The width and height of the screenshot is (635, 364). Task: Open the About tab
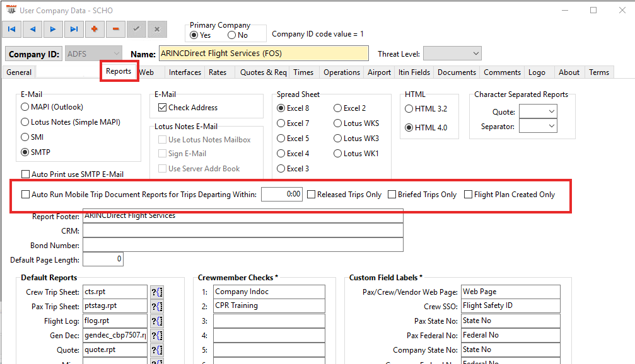point(569,72)
